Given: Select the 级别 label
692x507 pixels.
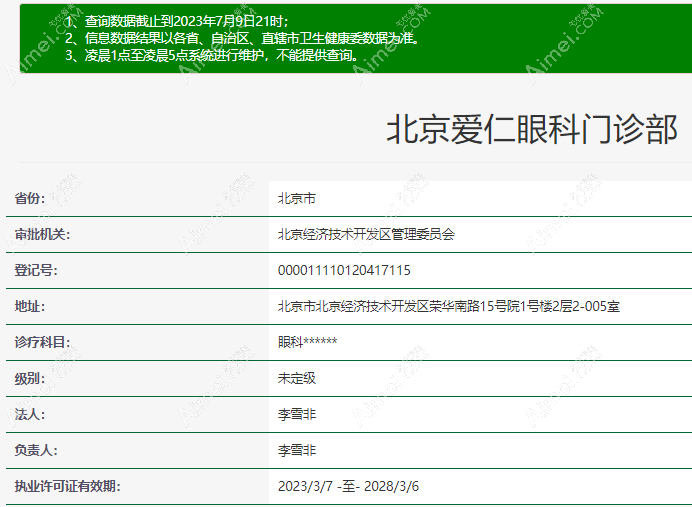Looking at the screenshot, I should click(30, 378).
